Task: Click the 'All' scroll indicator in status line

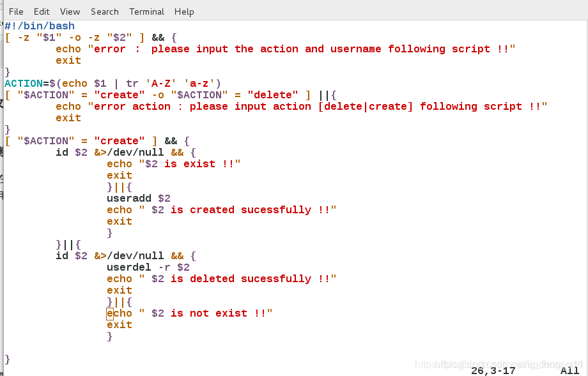Action: [569, 371]
